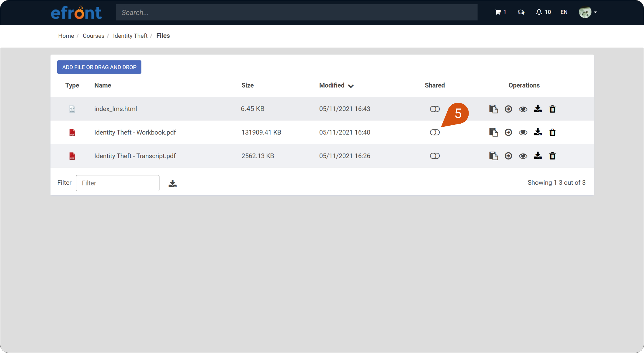Image resolution: width=644 pixels, height=353 pixels.
Task: Download the index_lms.html file
Action: [x=538, y=109]
